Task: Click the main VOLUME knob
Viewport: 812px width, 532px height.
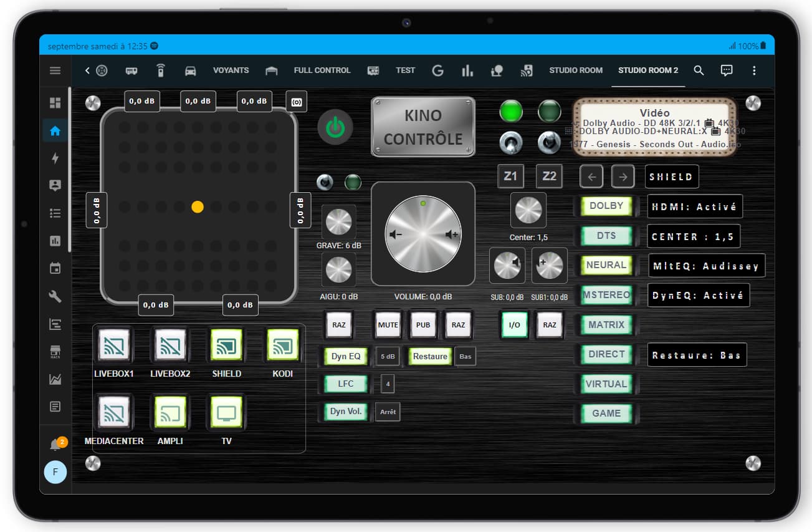Action: (423, 234)
